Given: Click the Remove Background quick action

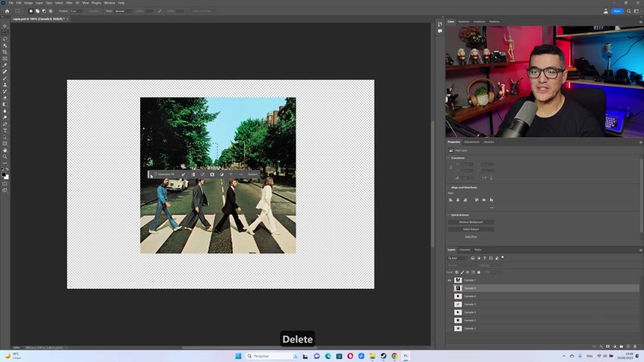Looking at the screenshot, I should (471, 222).
